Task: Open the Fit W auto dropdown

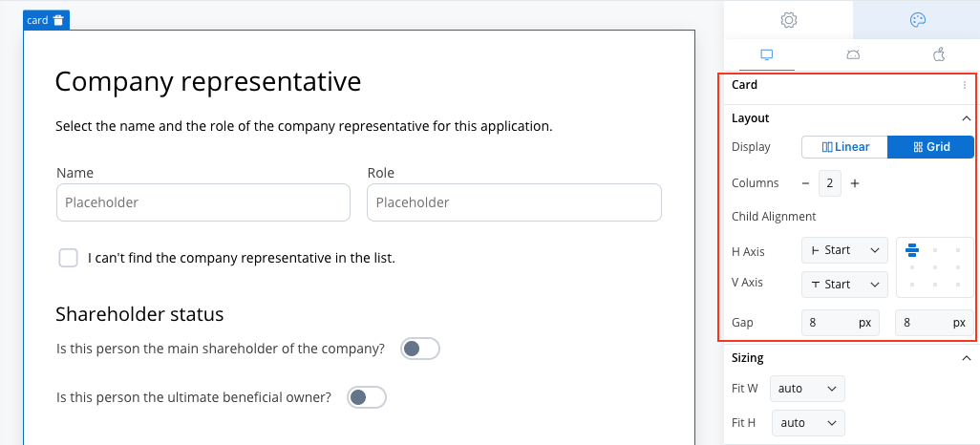Action: 807,389
